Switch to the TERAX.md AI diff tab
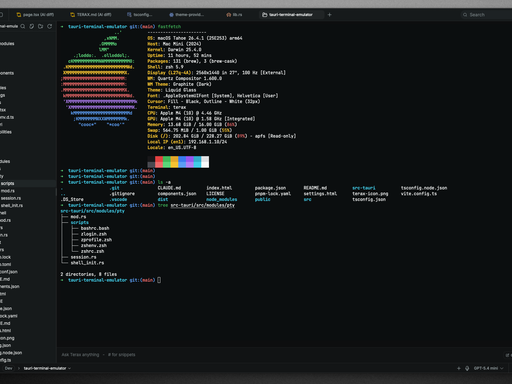This screenshot has width=512, height=384. pos(91,15)
